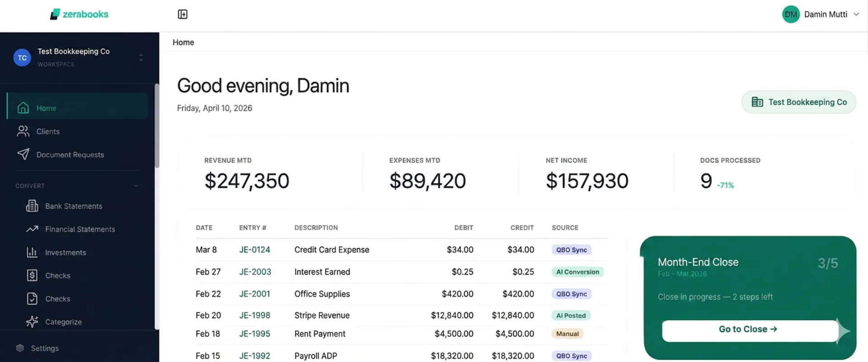
Task: Collapse the Convert section
Action: (136, 186)
